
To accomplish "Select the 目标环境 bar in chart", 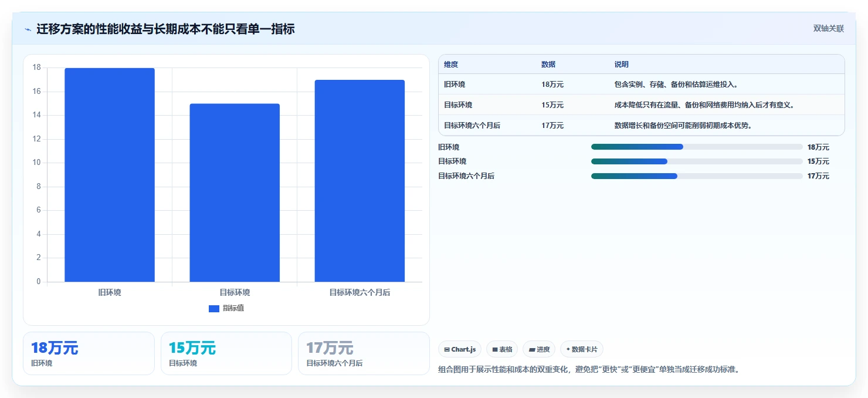I will [235, 193].
